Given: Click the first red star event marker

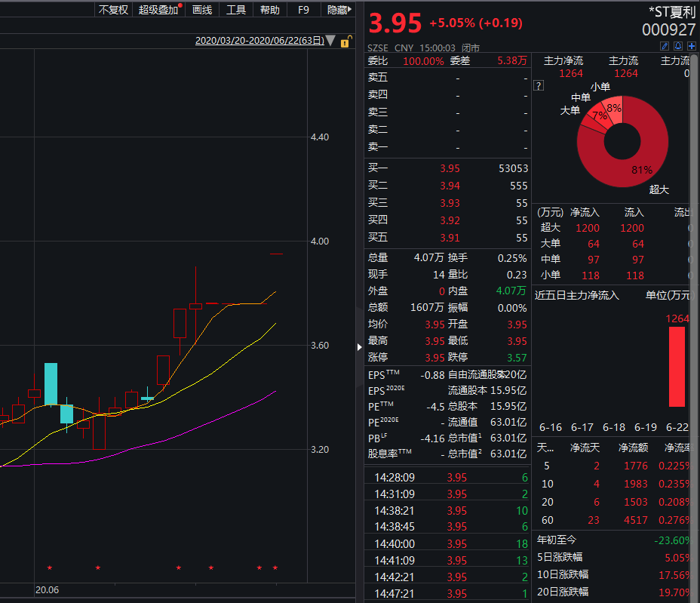Looking at the screenshot, I should pos(50,568).
